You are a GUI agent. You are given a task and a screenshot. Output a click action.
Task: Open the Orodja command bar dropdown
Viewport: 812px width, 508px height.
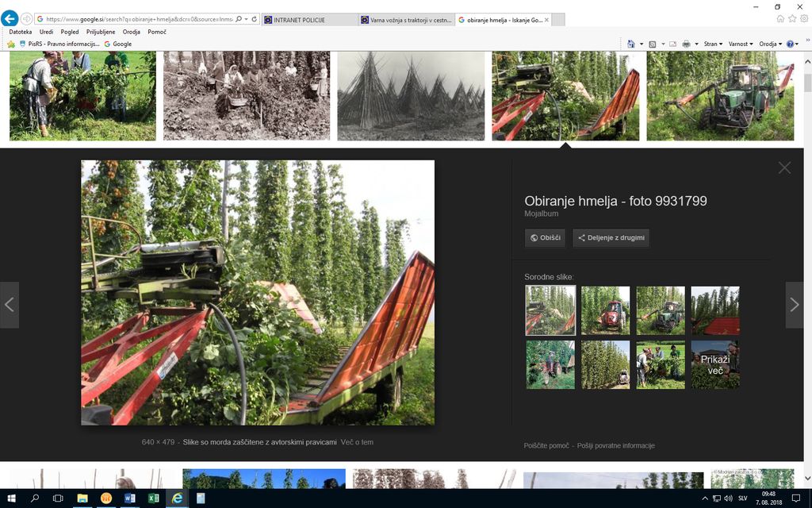pos(770,44)
